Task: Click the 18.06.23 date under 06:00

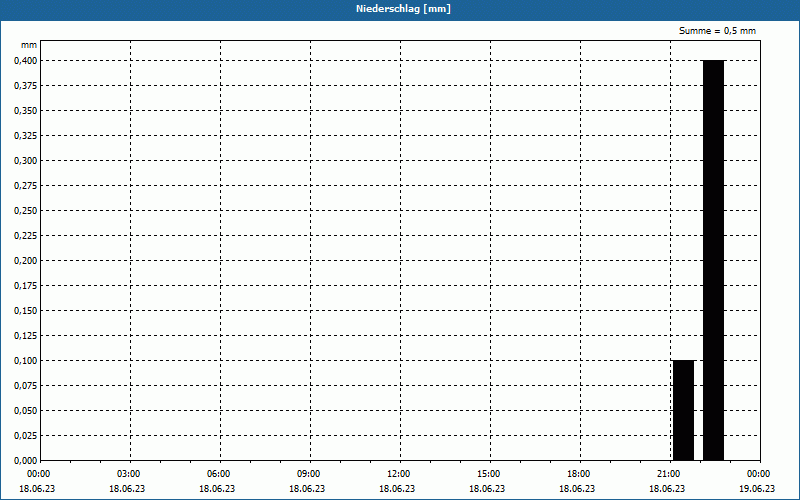Action: 217,489
